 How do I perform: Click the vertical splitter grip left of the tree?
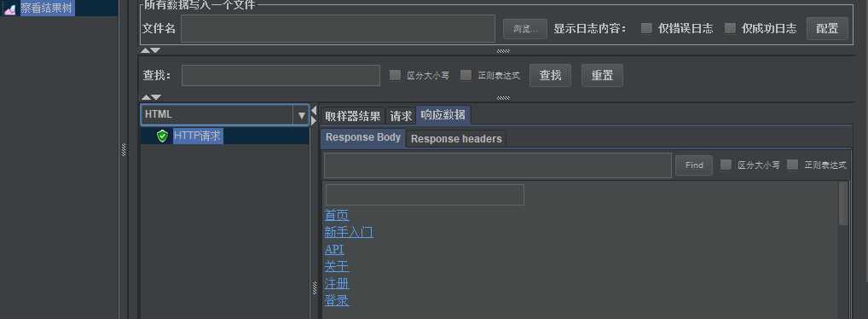[x=124, y=149]
